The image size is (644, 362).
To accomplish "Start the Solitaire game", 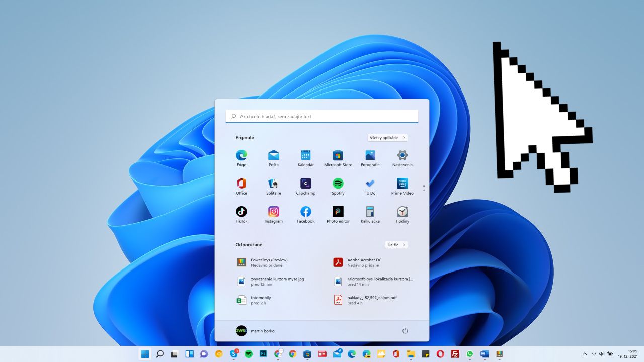I will pyautogui.click(x=274, y=186).
